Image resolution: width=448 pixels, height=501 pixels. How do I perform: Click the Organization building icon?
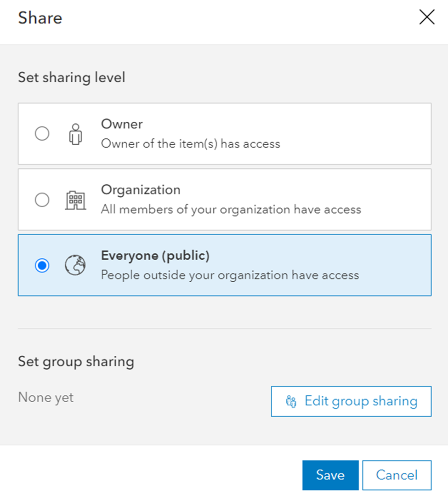[75, 200]
